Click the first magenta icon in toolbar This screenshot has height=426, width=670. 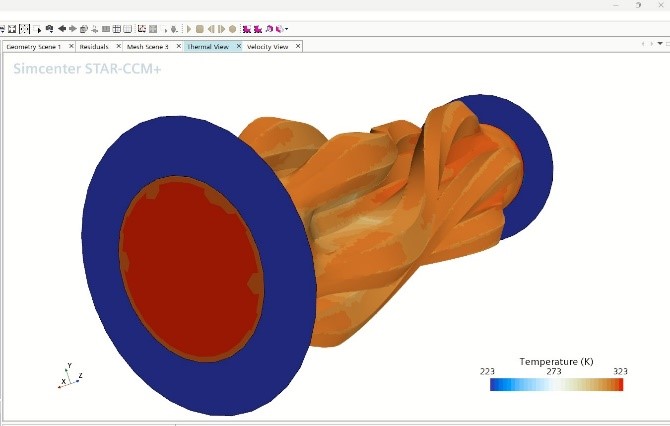pyautogui.click(x=246, y=29)
